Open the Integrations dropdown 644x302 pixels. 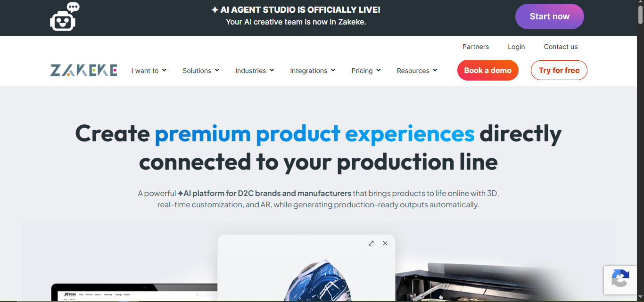pos(313,71)
